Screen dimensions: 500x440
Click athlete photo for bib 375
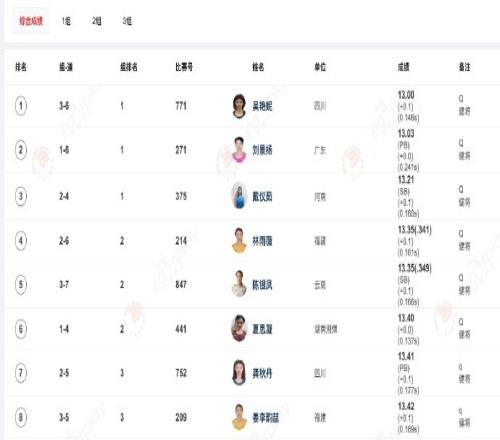coord(239,196)
